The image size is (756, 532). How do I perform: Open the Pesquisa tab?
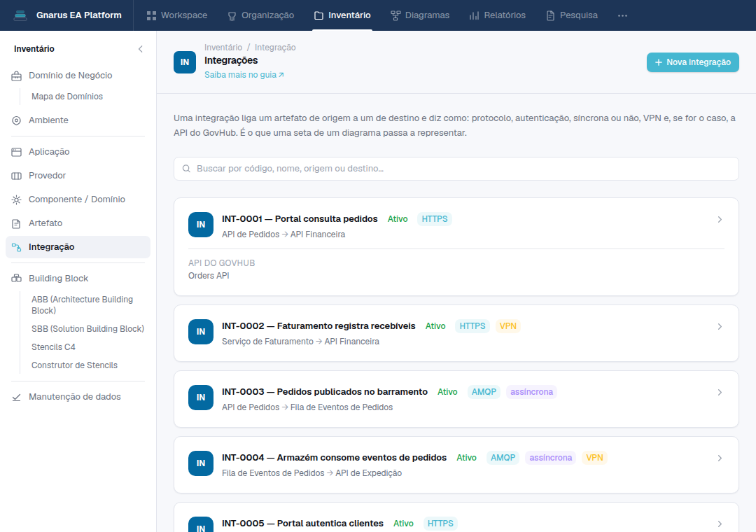tap(572, 15)
